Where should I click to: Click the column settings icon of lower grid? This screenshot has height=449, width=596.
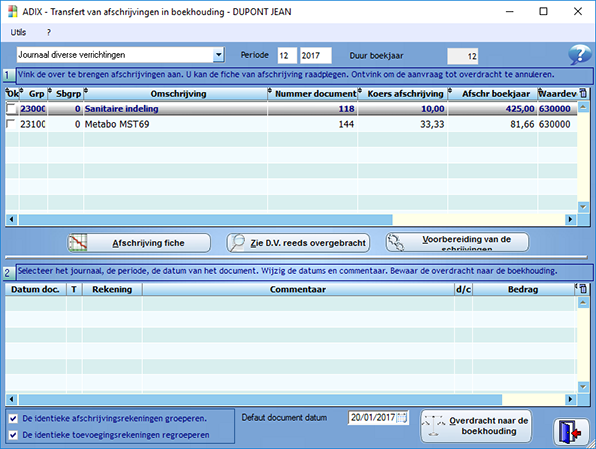(582, 289)
